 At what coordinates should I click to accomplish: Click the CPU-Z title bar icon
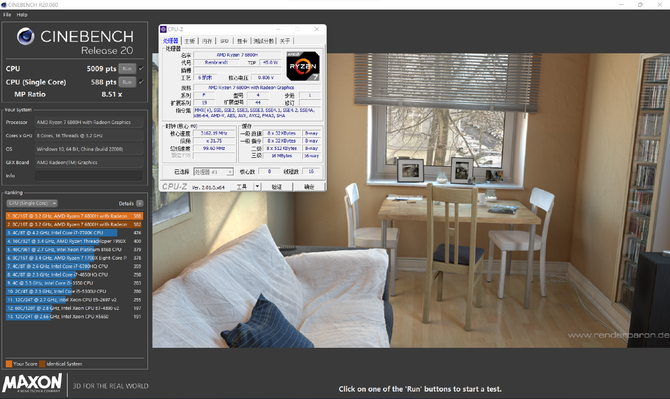click(163, 29)
